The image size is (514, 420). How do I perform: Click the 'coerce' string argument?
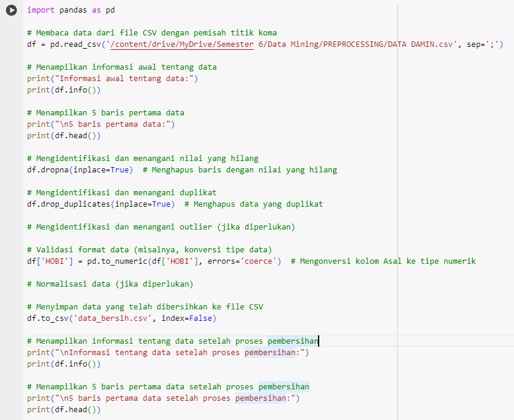(x=259, y=261)
